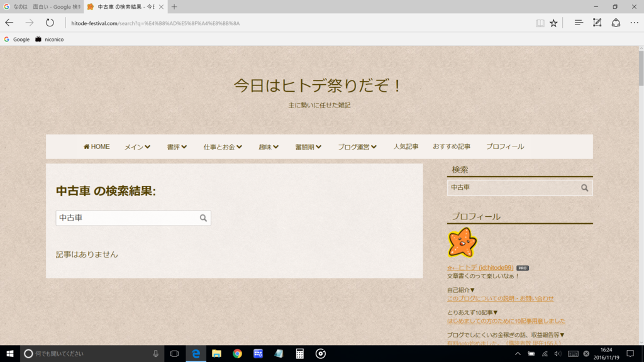Expand the 趣味 menu dropdown

click(268, 147)
